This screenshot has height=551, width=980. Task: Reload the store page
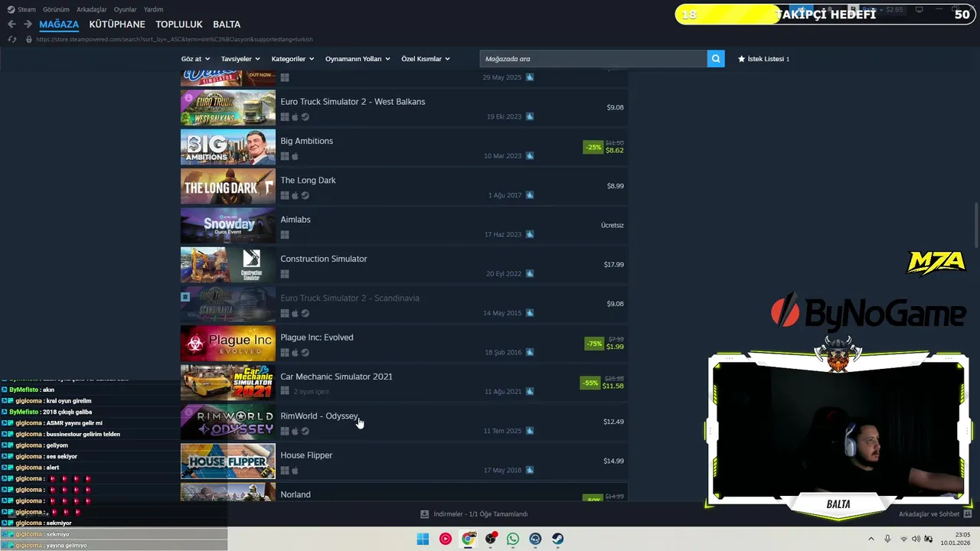[x=12, y=39]
